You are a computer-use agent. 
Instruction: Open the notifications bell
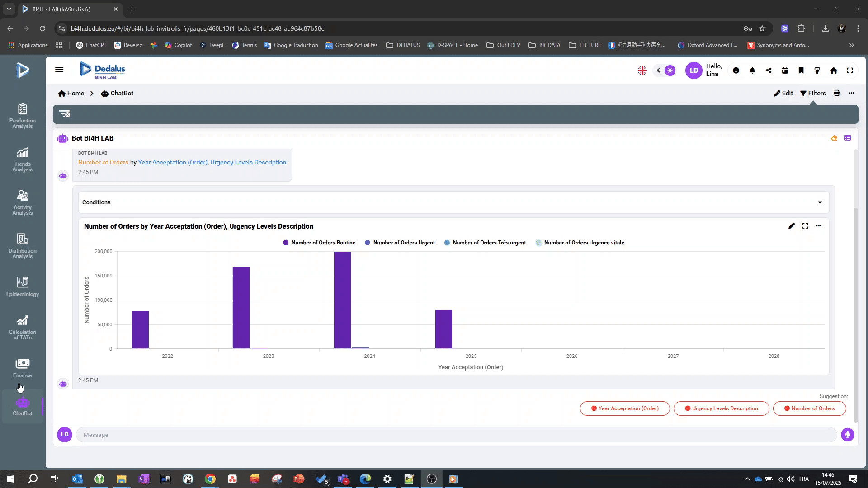tap(752, 70)
